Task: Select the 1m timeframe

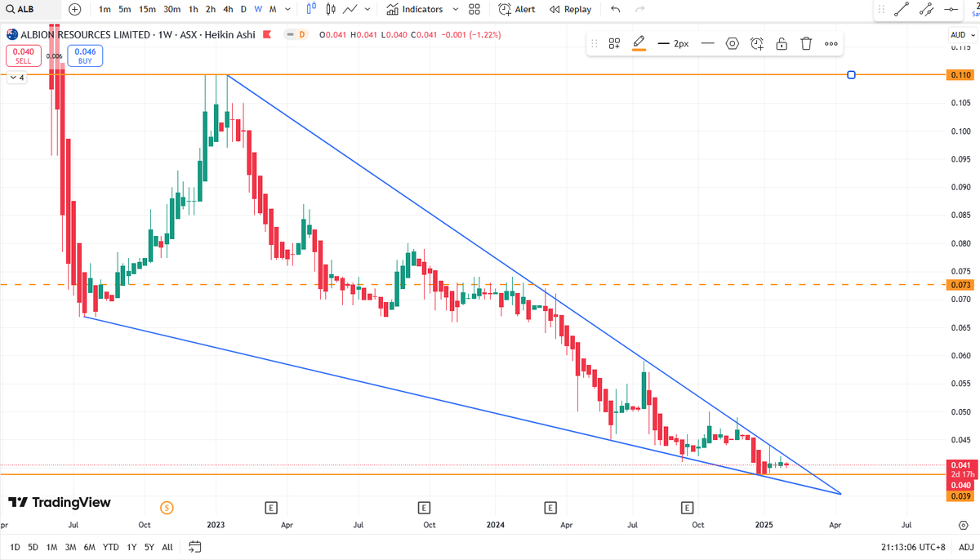Action: click(x=105, y=9)
